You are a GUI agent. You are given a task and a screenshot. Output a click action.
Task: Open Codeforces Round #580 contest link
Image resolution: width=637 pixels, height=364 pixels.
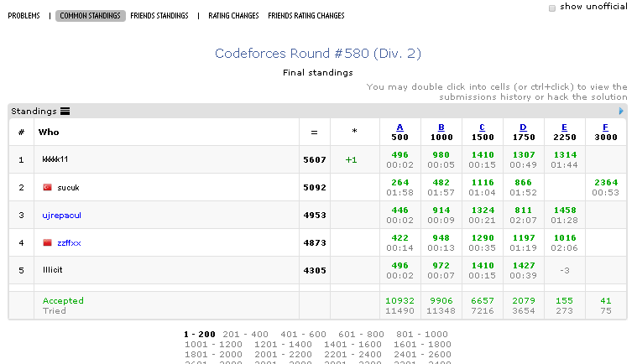(318, 54)
